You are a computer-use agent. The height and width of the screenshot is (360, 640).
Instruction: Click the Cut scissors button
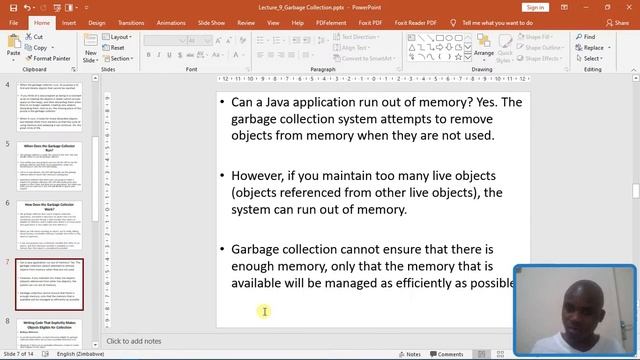[34, 37]
